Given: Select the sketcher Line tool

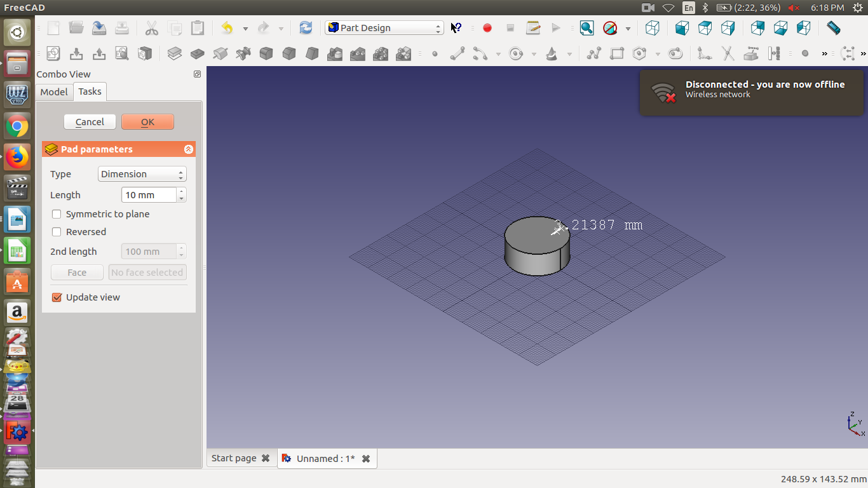Looking at the screenshot, I should point(458,54).
